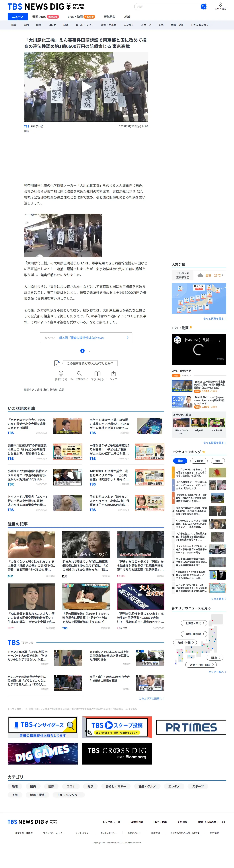Click the footer TBS NEWS DIG logo
Viewport: 234px width, 868px height.
point(32,822)
